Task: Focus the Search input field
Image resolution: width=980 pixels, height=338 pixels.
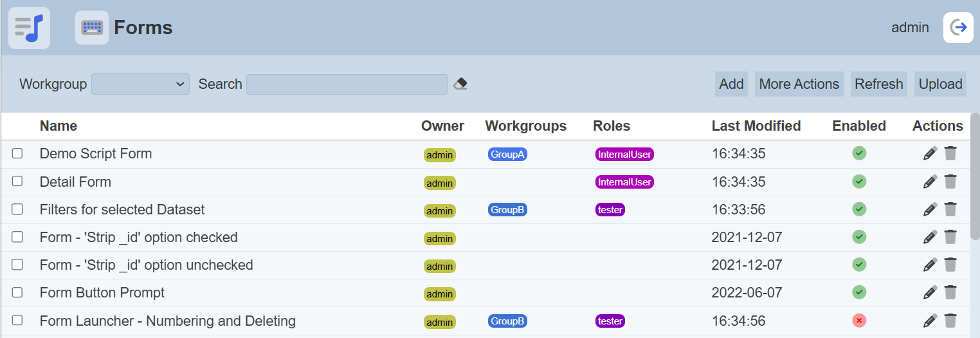Action: pyautogui.click(x=347, y=84)
